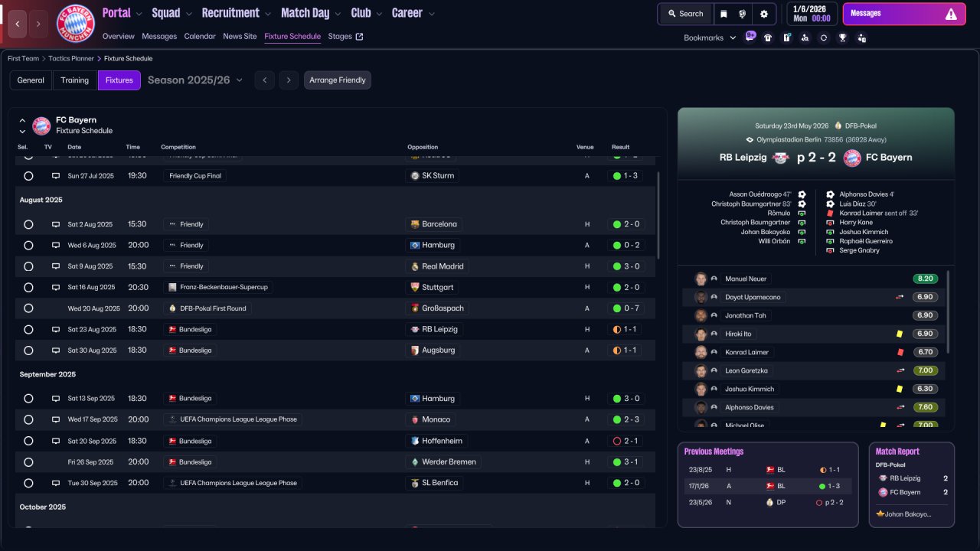The image size is (980, 551).
Task: Click the FC Bayern crest in Fixture Schedule header
Action: point(41,126)
